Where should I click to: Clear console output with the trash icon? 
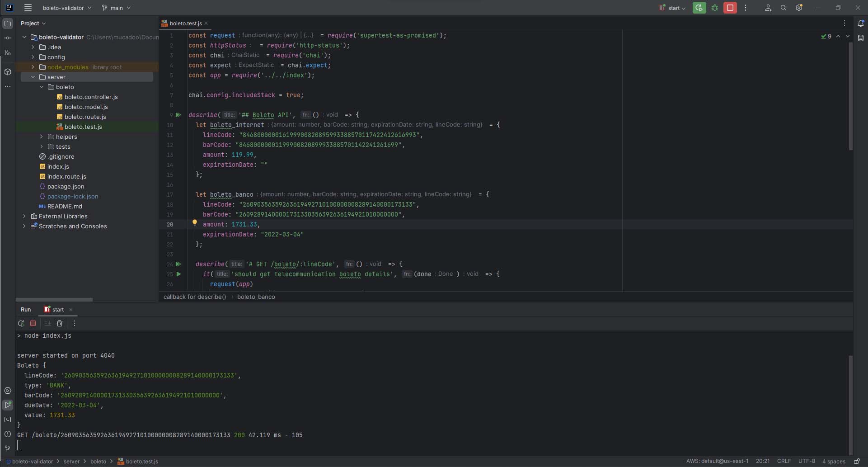pos(60,323)
